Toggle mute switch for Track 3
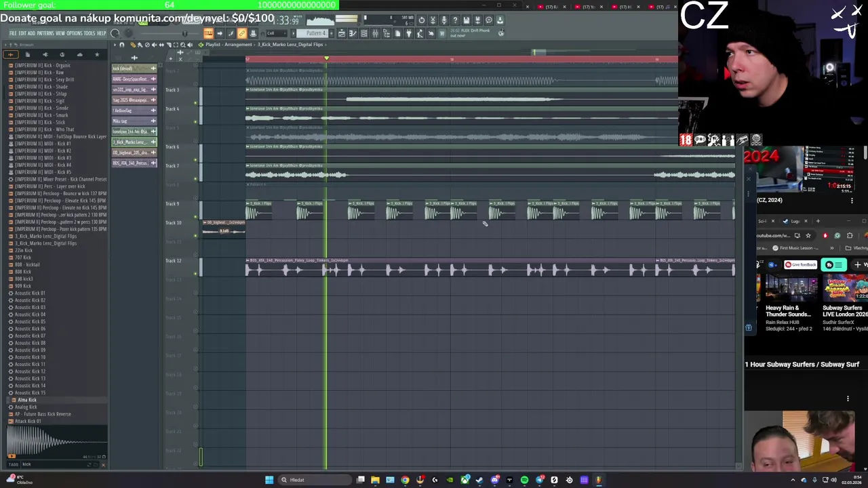This screenshot has height=488, width=868. (195, 102)
